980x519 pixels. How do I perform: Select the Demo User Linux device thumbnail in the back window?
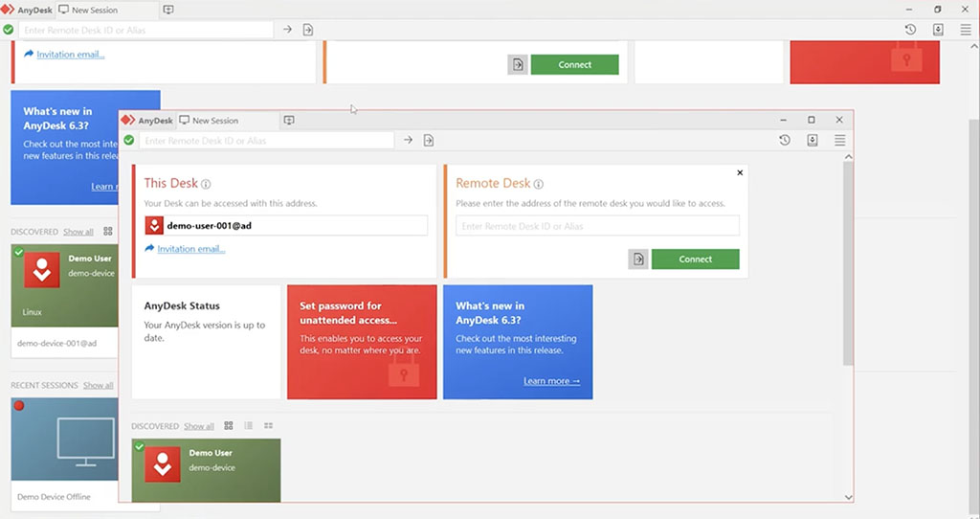pos(64,285)
